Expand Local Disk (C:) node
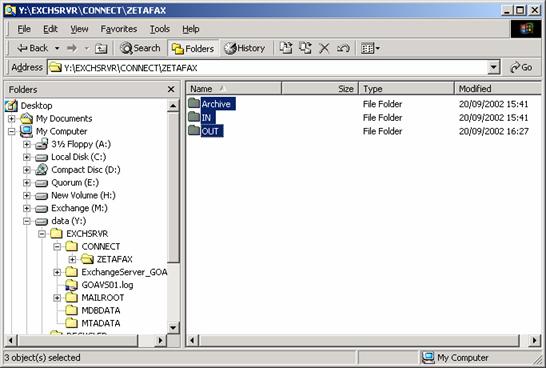Viewport: 546px width, 368px height. [x=27, y=157]
